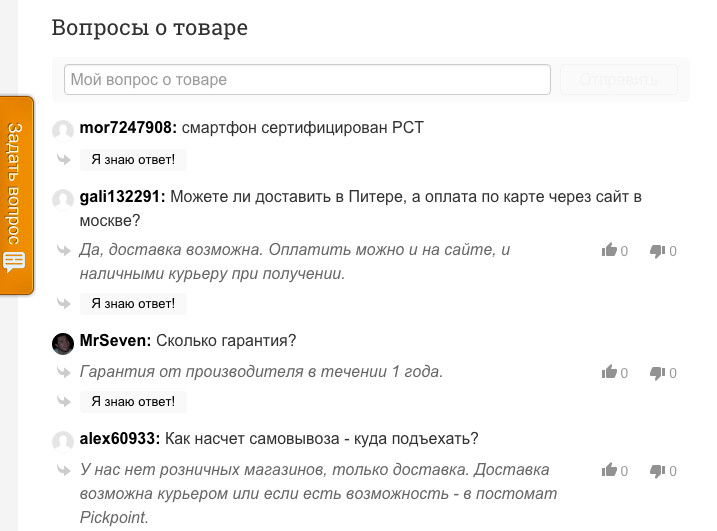Click gali132291's avatar placeholder
The image size is (717, 531).
[x=63, y=199]
